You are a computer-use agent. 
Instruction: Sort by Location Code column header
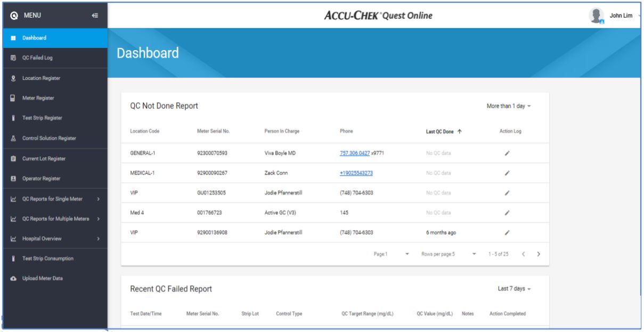point(144,131)
